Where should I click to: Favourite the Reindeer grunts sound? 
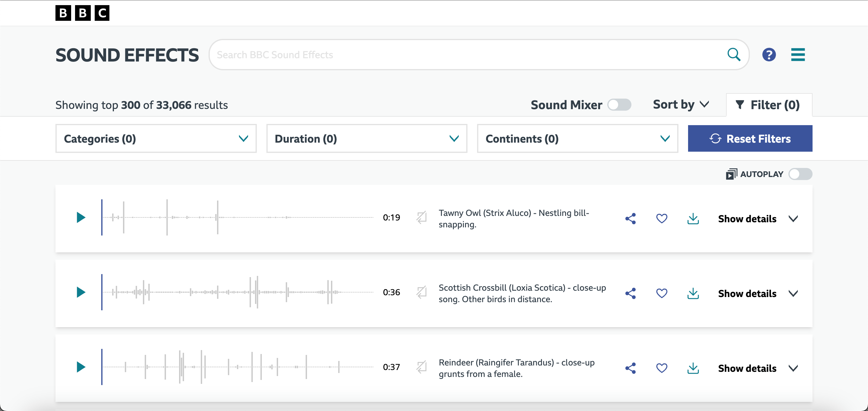[662, 368]
